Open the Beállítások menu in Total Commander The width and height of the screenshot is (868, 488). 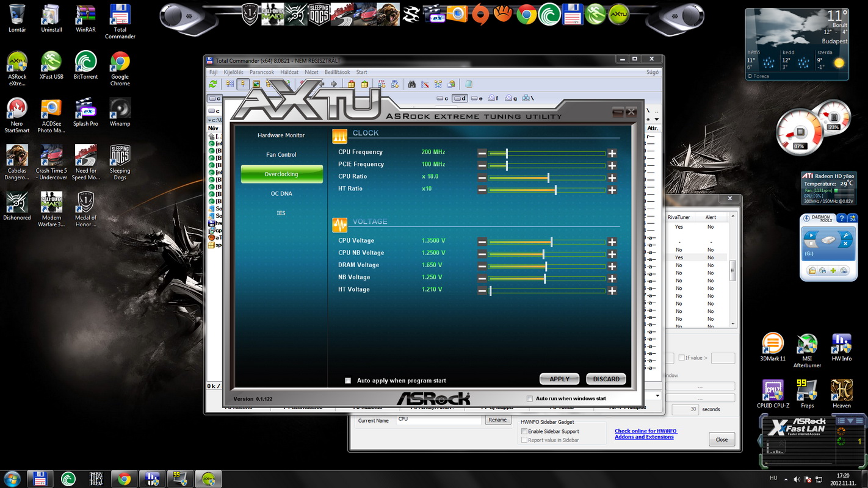click(337, 72)
